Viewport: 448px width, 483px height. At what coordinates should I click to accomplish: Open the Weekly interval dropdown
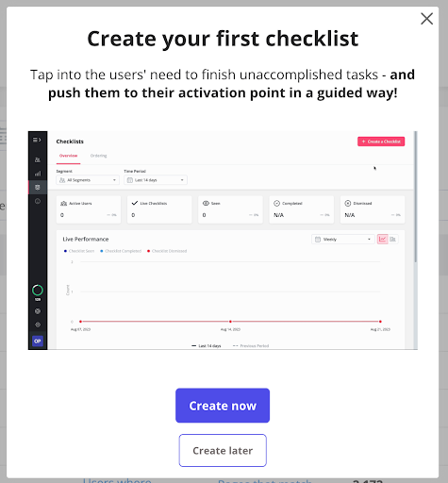point(343,240)
